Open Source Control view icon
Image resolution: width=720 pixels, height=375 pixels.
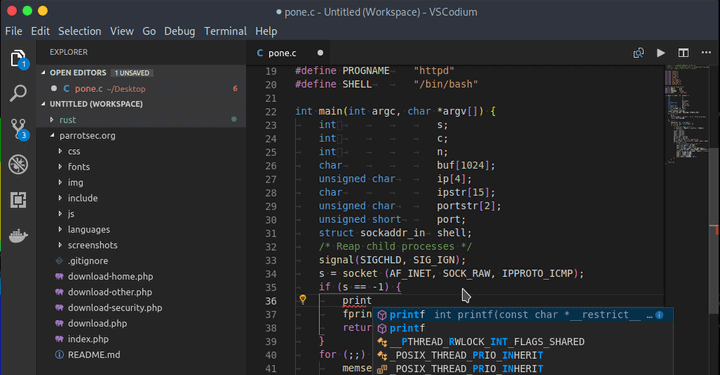click(19, 129)
